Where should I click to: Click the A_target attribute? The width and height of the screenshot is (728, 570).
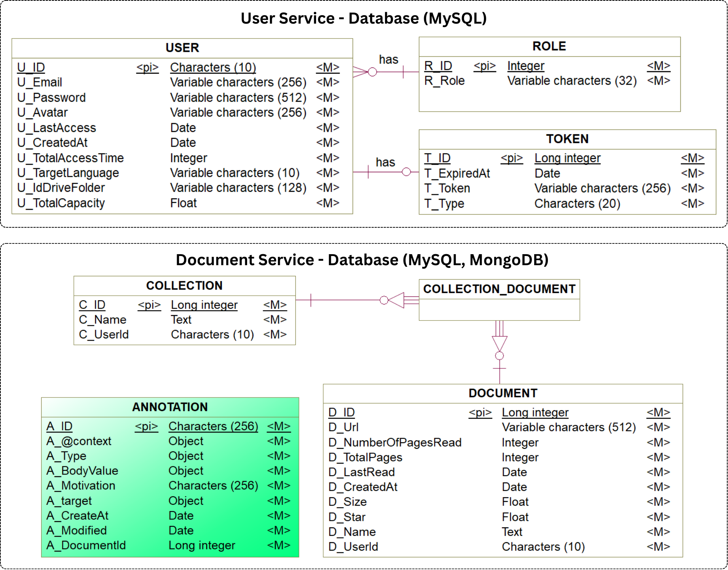coord(69,501)
